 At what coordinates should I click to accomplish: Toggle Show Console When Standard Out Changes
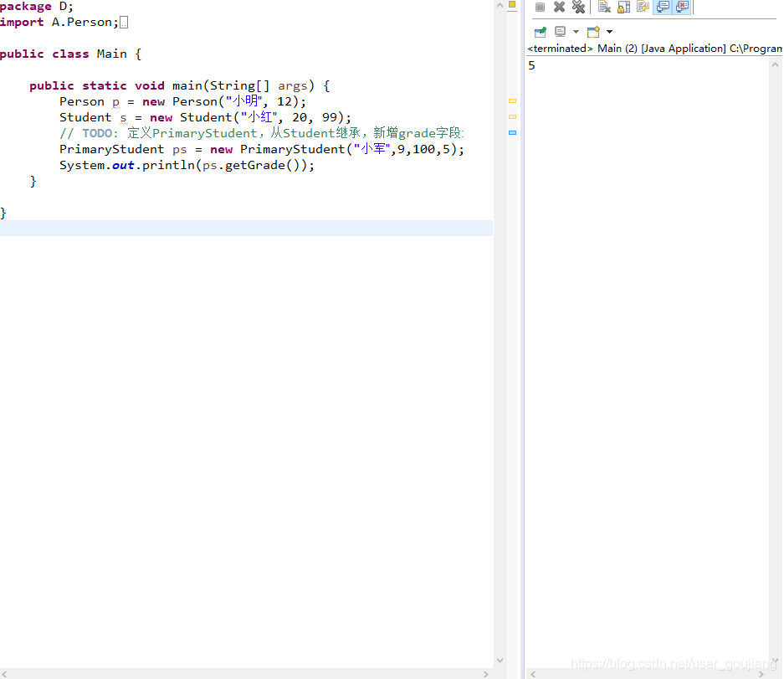(x=663, y=7)
